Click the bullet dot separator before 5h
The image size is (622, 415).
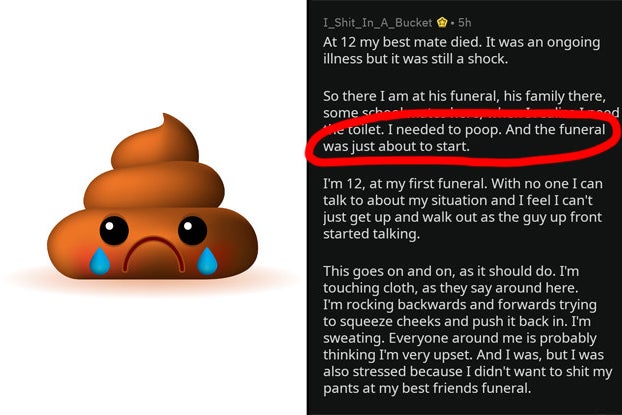(453, 23)
